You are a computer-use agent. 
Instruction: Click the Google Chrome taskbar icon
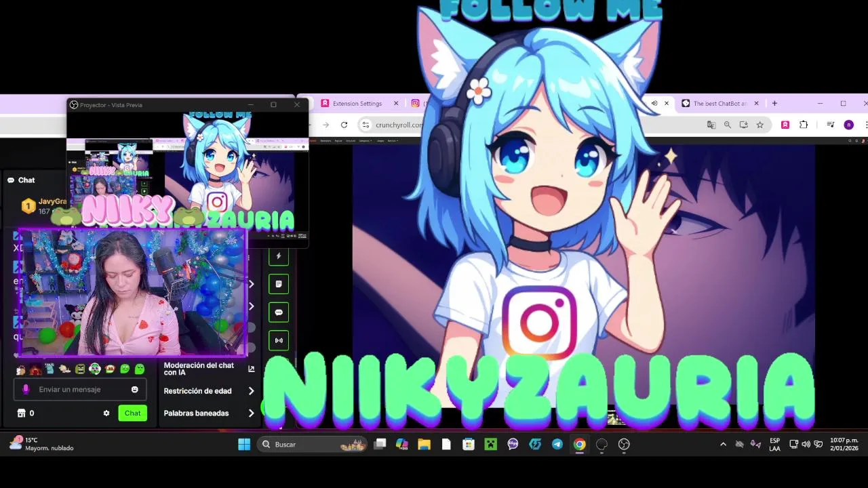pos(579,445)
